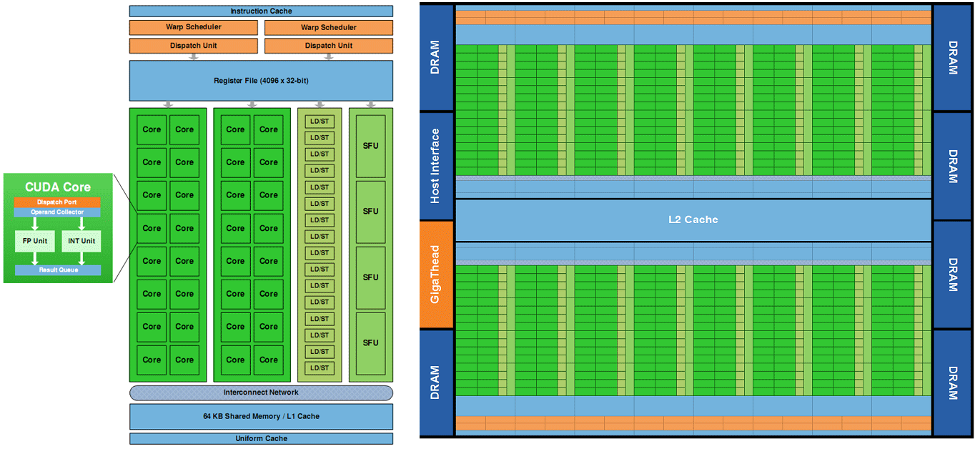The image size is (980, 449).
Task: Click the left Dispatch Unit block
Action: 193,46
